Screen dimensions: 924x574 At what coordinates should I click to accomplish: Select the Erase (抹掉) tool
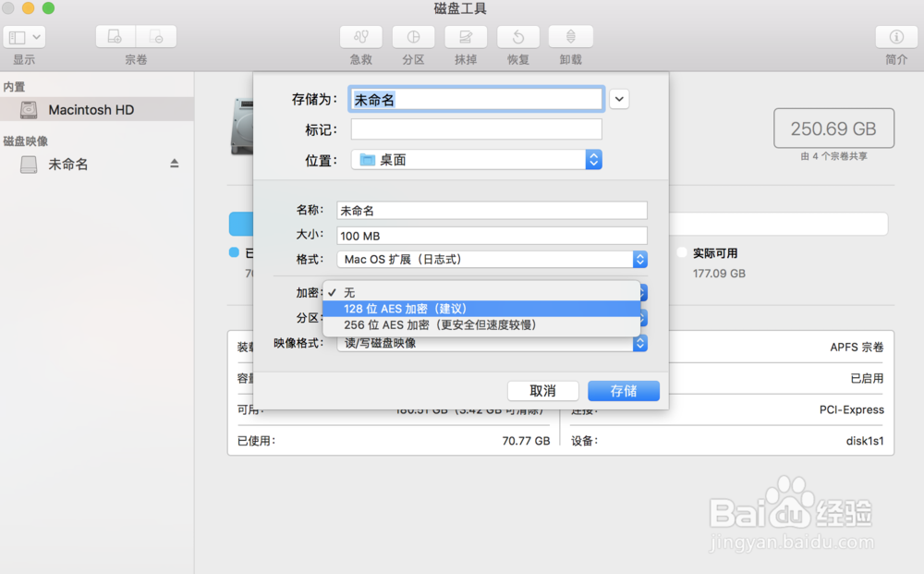(x=466, y=37)
